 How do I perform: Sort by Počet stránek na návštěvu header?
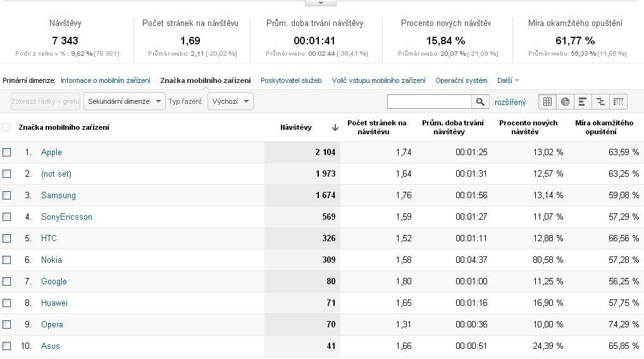[376, 127]
